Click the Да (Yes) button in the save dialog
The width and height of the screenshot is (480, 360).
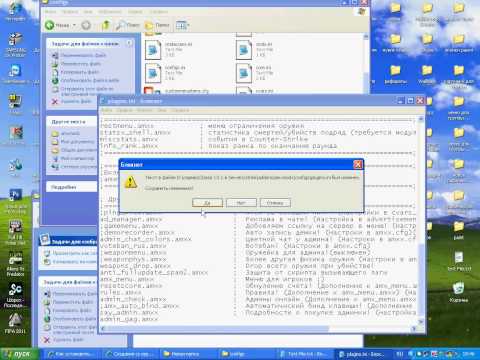pos(207,202)
